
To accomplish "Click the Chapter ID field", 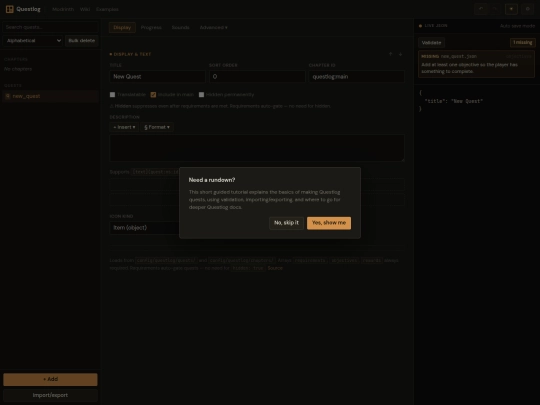I will click(x=356, y=76).
